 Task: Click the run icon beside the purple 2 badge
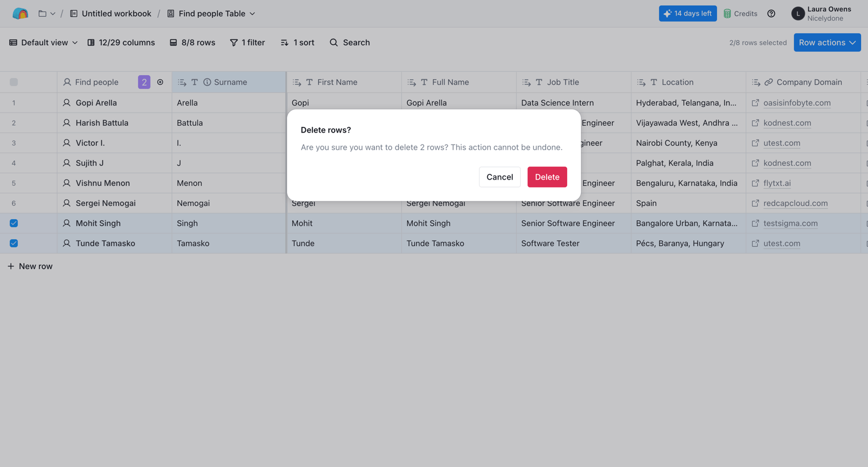click(160, 82)
